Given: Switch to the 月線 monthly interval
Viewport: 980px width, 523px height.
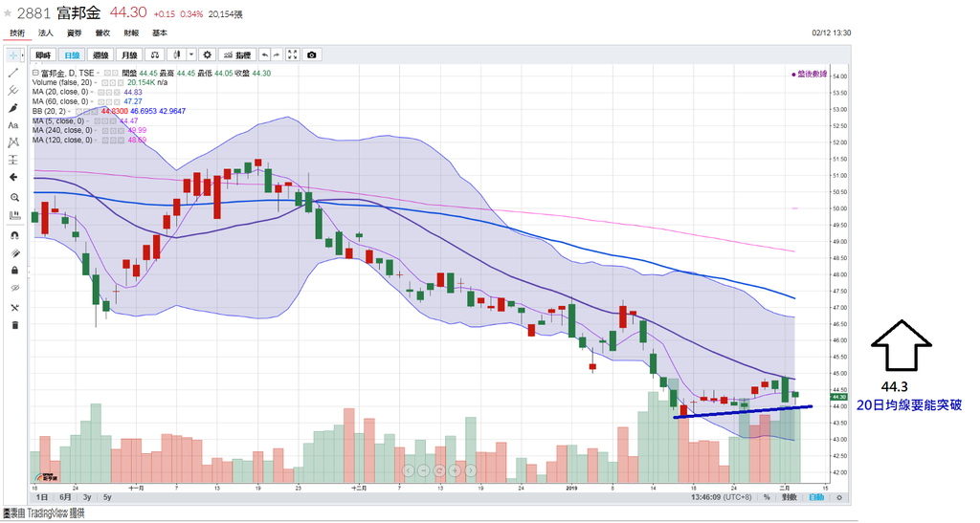Looking at the screenshot, I should point(129,54).
